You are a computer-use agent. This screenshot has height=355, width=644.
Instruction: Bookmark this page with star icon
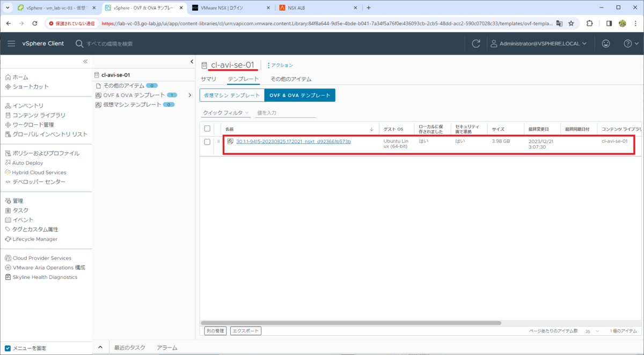click(x=571, y=24)
